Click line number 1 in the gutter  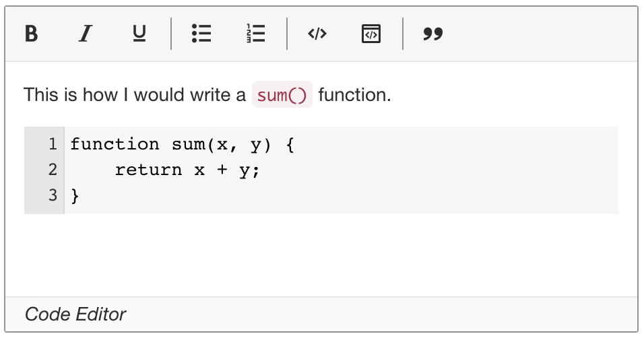52,144
